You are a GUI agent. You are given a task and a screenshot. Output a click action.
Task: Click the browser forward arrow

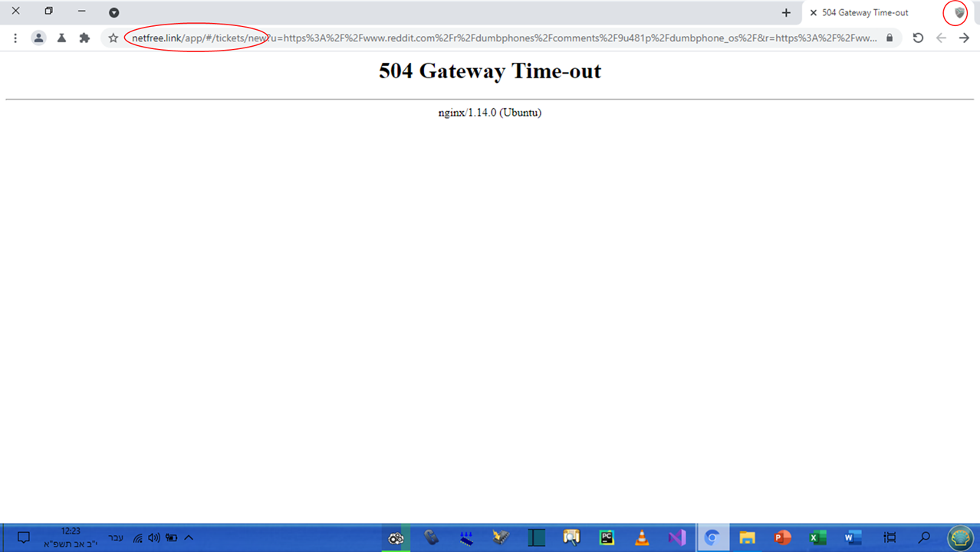964,38
